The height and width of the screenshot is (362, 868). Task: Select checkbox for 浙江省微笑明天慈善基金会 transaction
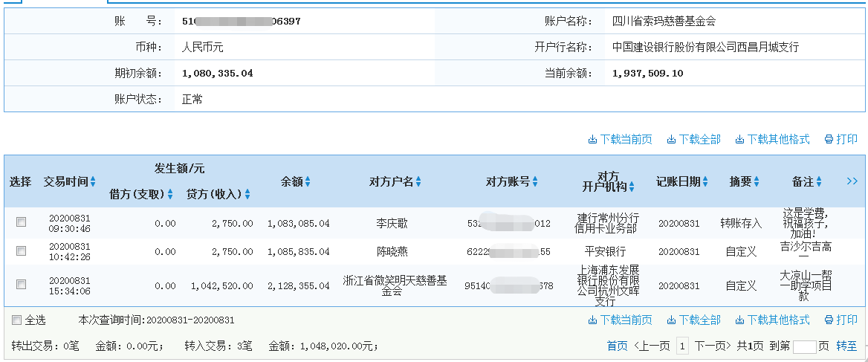pos(21,285)
